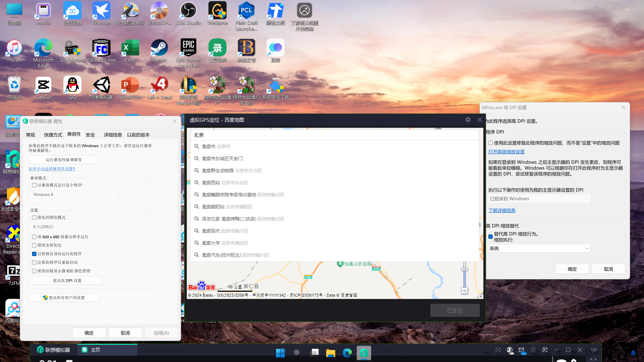Open the 土豆录屏 desktop icon
644x362 pixels.
tap(217, 51)
